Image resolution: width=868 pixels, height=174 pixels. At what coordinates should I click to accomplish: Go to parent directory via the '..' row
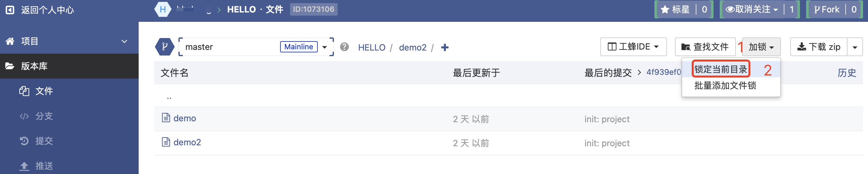pos(169,97)
